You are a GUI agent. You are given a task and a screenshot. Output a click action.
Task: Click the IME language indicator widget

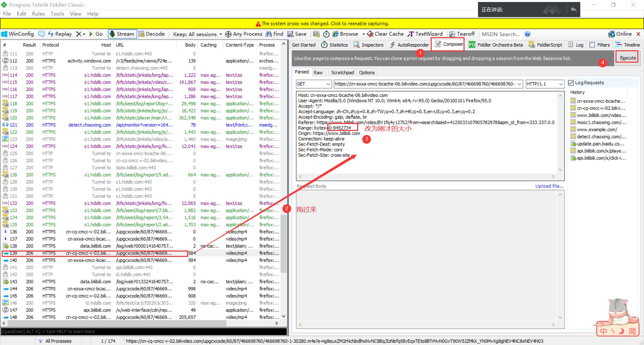point(618,331)
